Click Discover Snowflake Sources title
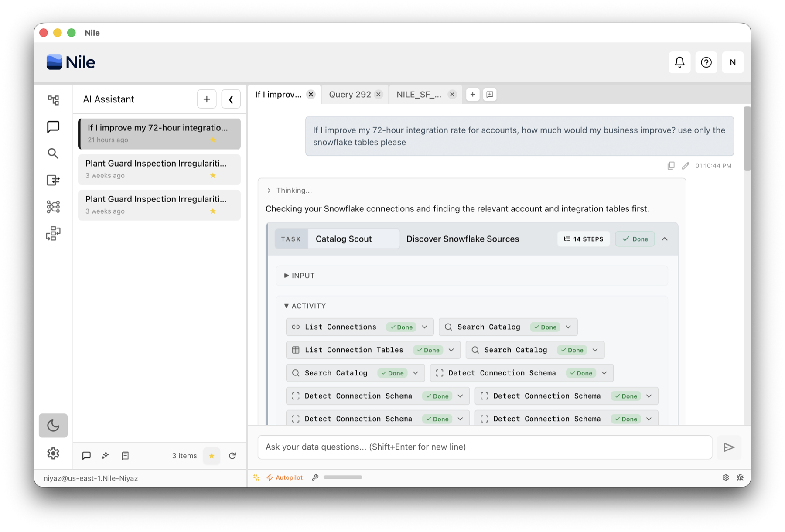 click(x=463, y=239)
